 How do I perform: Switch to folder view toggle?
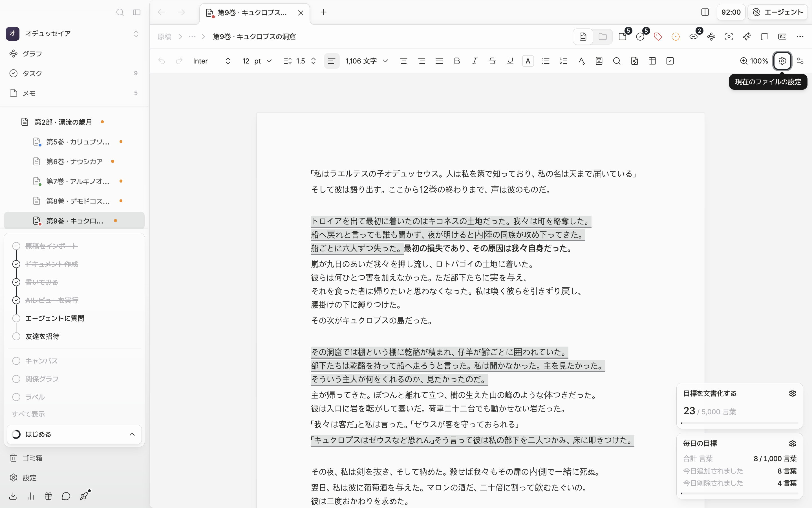[x=603, y=37]
